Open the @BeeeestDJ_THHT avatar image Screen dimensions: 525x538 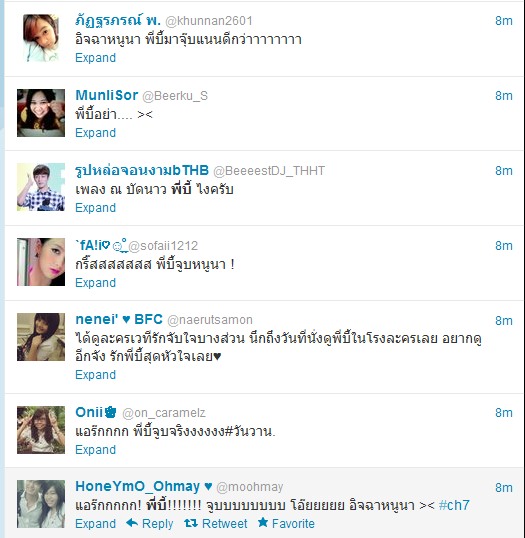pyautogui.click(x=41, y=187)
